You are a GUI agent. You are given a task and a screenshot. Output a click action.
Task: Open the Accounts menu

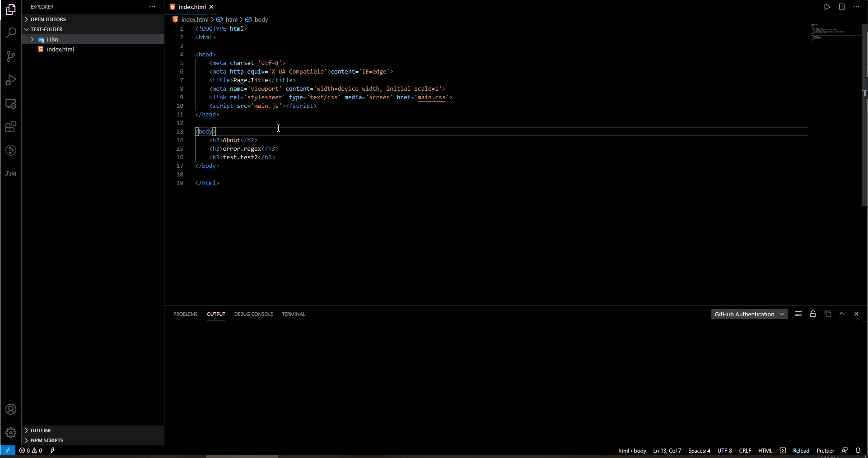point(11,409)
